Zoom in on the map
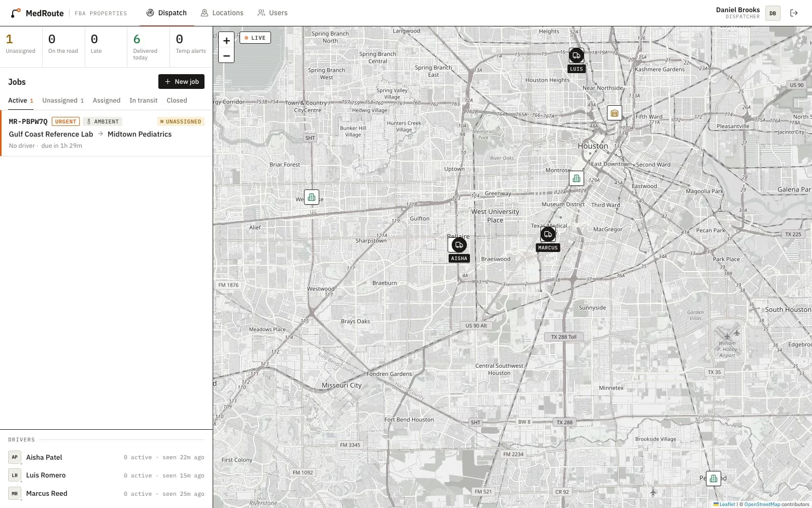Screen dimensions: 812x508 (226, 41)
